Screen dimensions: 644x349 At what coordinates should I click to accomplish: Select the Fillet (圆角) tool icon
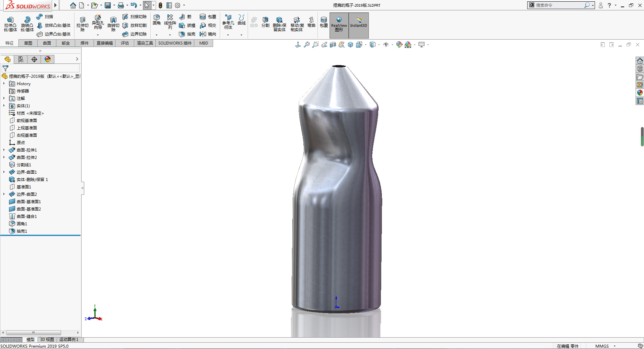[x=156, y=19]
